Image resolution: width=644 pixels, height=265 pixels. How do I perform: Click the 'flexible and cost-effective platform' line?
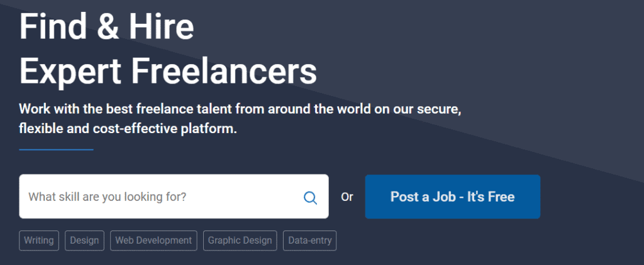tap(128, 128)
